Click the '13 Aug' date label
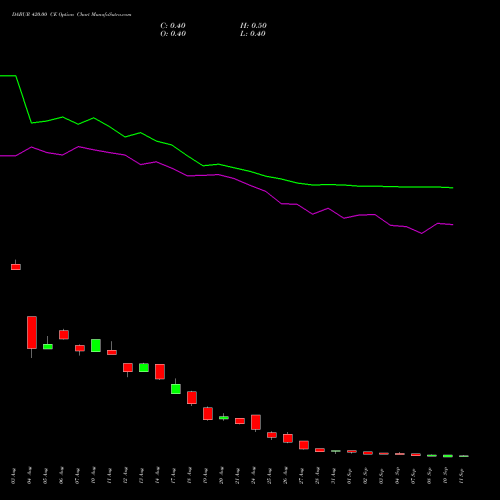The image size is (500, 500). click(142, 476)
